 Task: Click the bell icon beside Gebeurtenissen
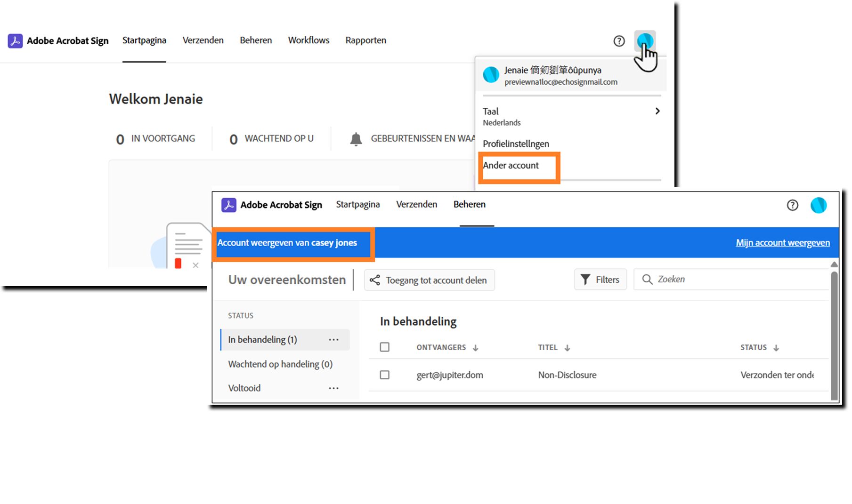[x=356, y=139]
